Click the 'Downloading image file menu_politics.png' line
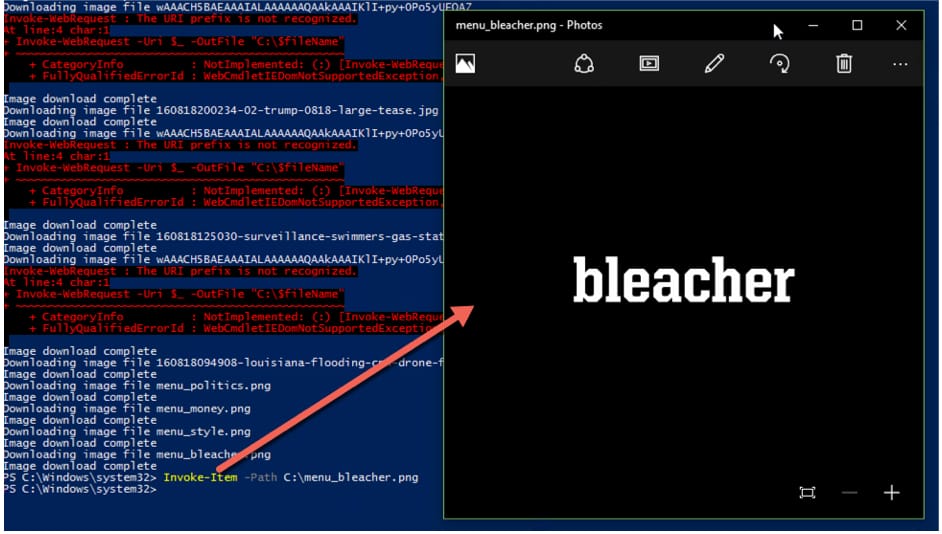942x534 pixels. click(137, 386)
